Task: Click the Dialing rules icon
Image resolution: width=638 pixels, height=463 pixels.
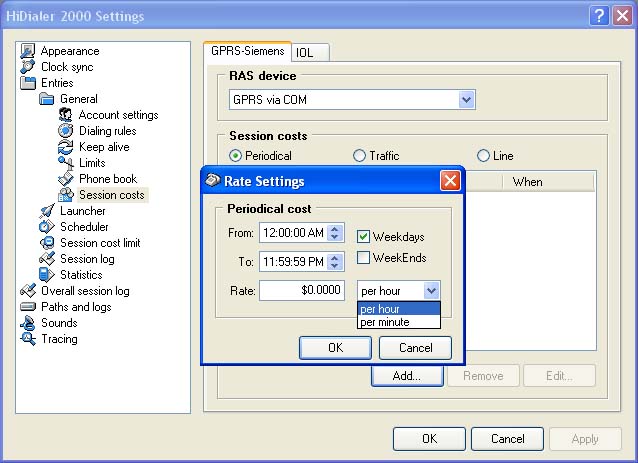Action: pyautogui.click(x=66, y=131)
